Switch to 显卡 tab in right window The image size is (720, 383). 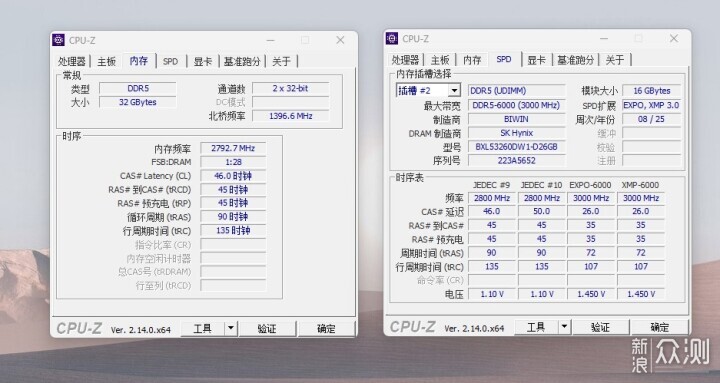tap(536, 60)
